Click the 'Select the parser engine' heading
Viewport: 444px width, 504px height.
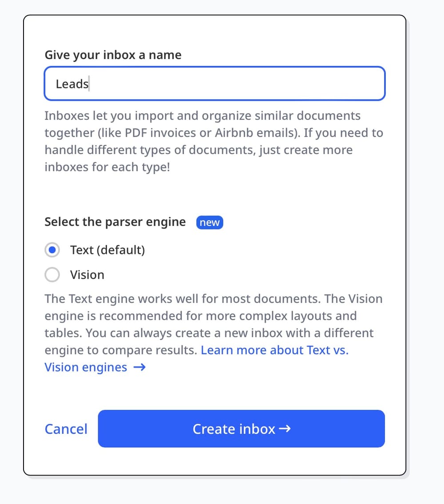point(115,222)
